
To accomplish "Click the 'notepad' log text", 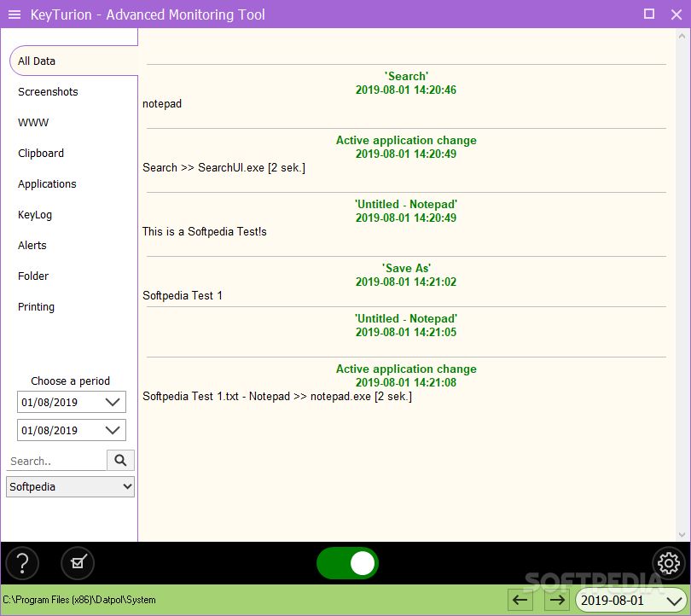I will (x=162, y=104).
